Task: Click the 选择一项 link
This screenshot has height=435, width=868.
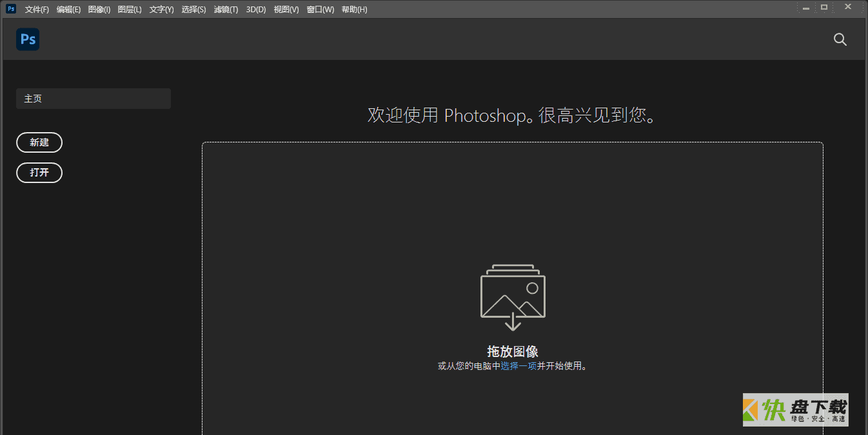Action: 518,366
